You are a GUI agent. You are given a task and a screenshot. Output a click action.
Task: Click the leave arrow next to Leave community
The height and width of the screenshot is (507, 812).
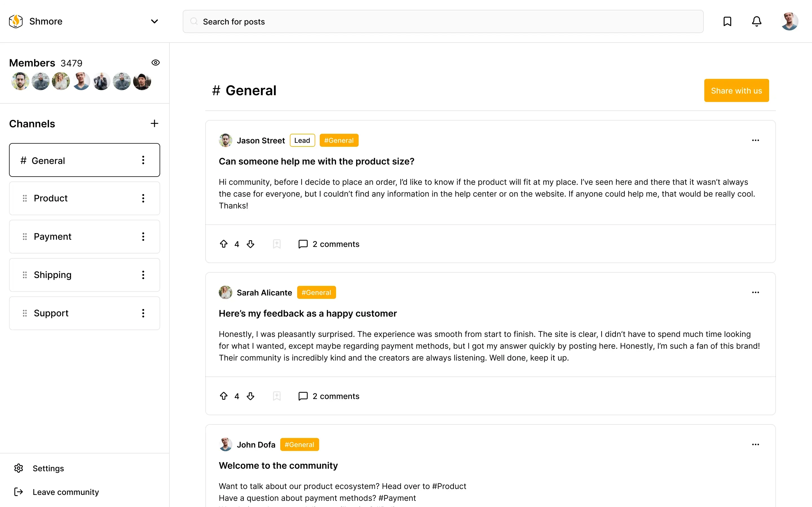click(x=18, y=492)
